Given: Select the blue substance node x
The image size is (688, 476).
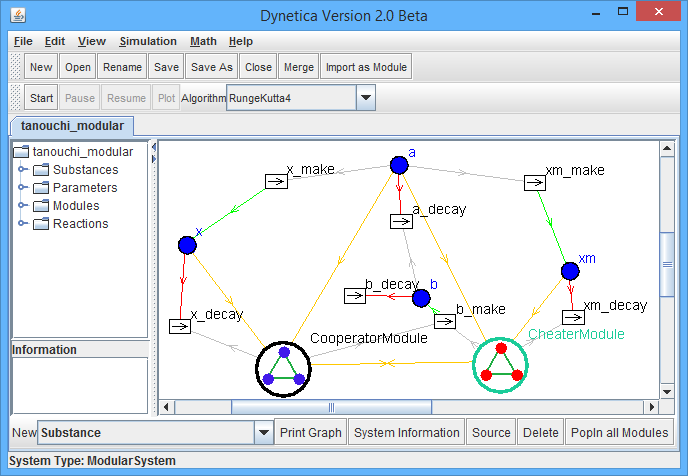Looking at the screenshot, I should pyautogui.click(x=187, y=245).
